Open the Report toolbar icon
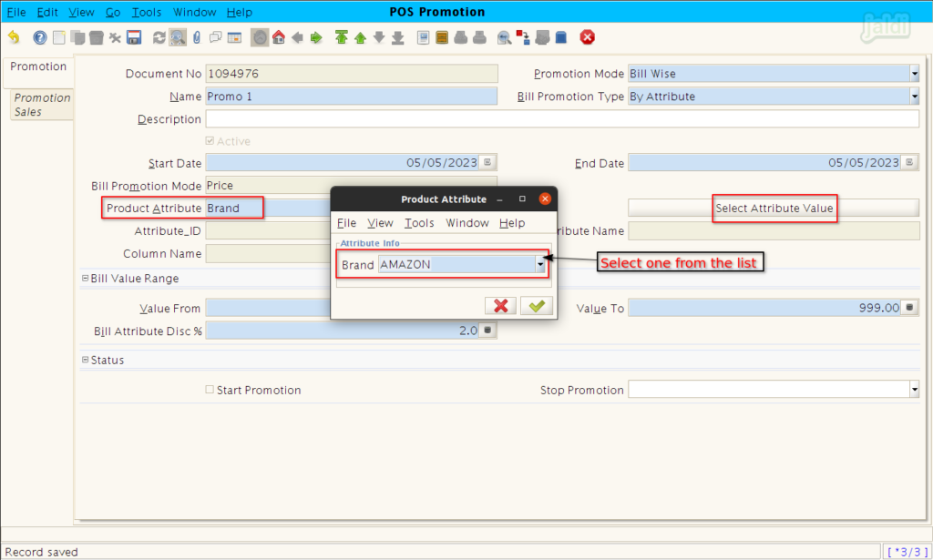Screen dimensions: 933x560 [x=423, y=37]
